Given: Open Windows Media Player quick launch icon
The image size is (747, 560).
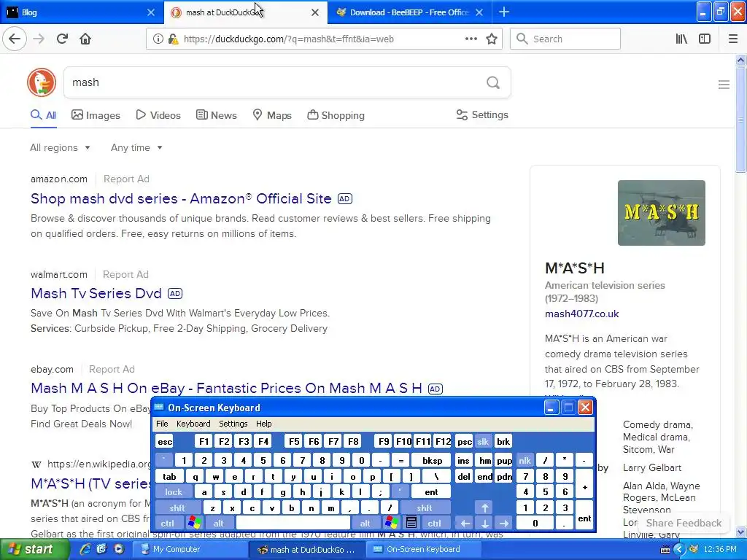Looking at the screenshot, I should (119, 549).
